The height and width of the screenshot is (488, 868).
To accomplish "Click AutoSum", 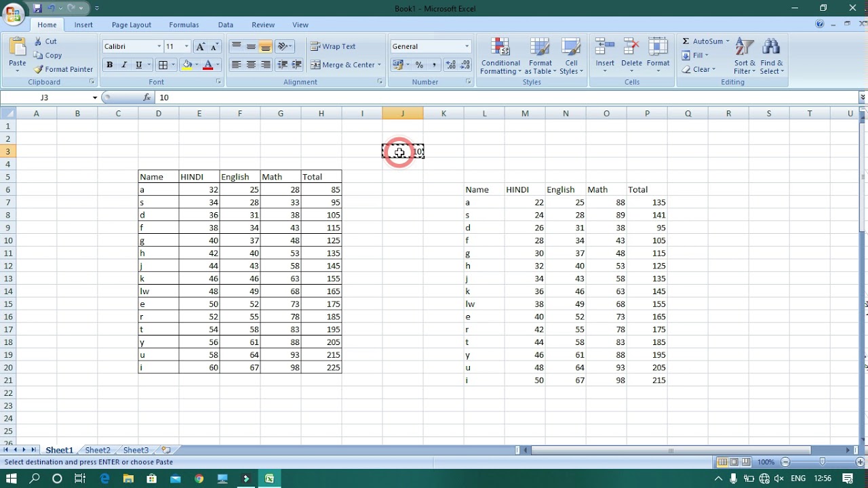I will tap(703, 41).
